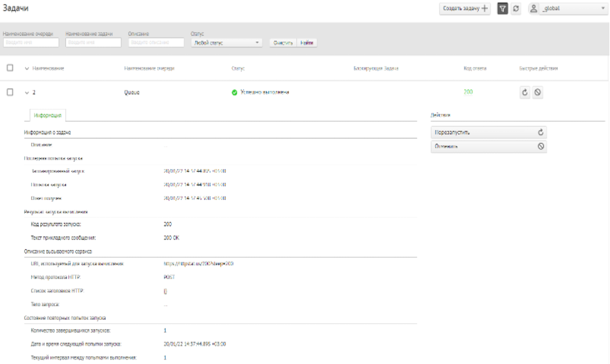This screenshot has width=610, height=364.
Task: Click the 'Метод протокола HTTP:' label
Action: click(55, 278)
